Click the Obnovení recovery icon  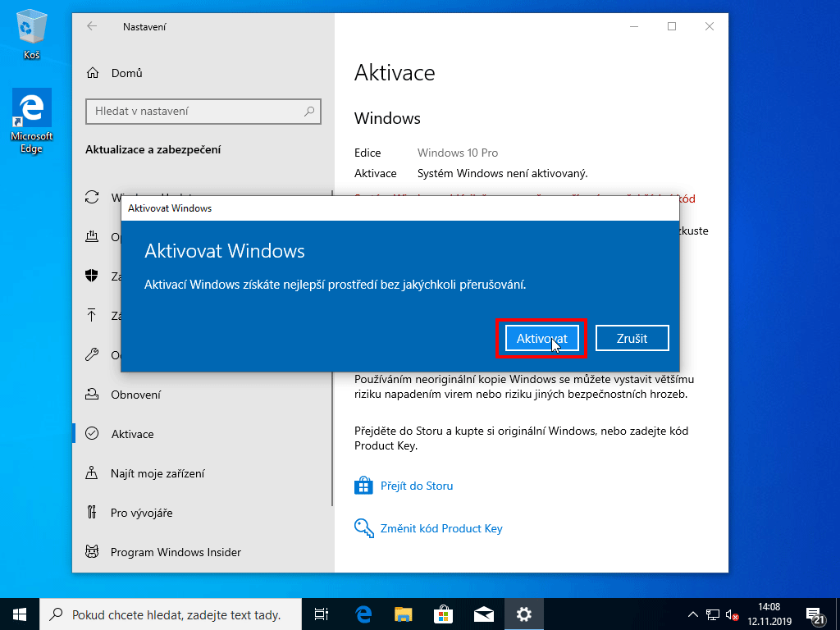(x=92, y=395)
